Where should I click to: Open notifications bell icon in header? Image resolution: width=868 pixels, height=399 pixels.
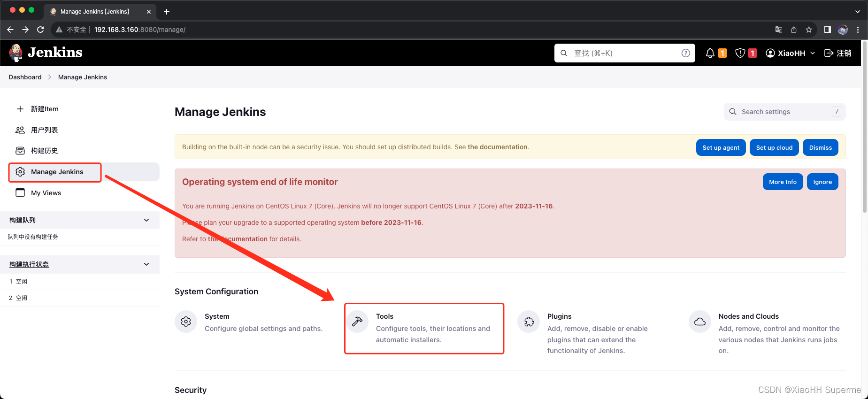(x=710, y=53)
